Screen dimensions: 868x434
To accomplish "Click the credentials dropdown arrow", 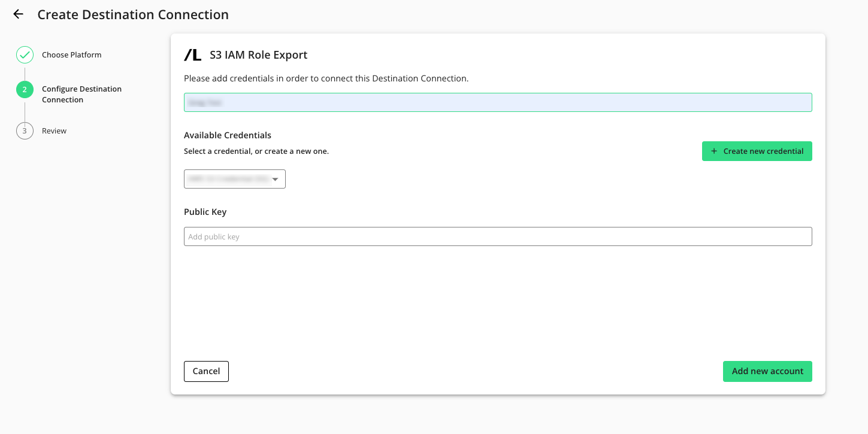I will click(x=276, y=179).
